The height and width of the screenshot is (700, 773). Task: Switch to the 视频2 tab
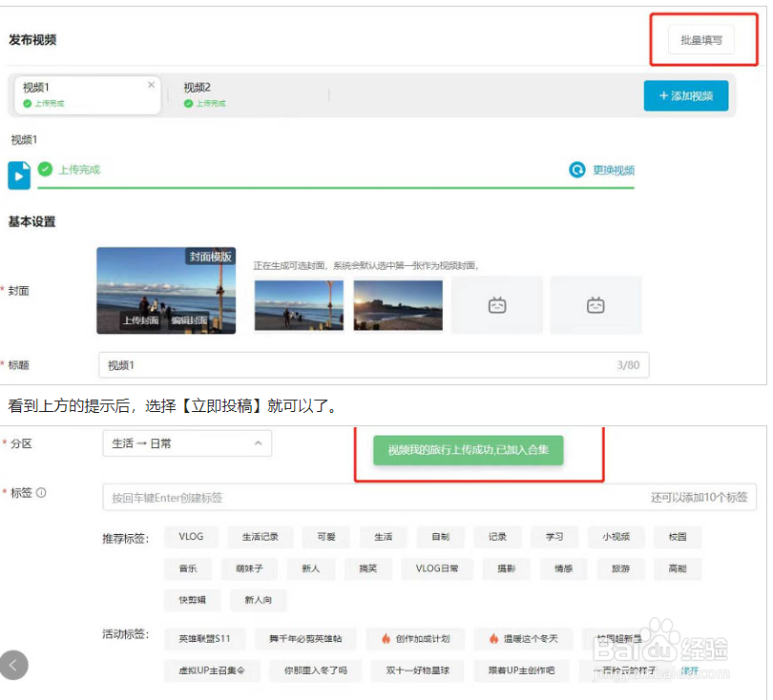pyautogui.click(x=204, y=94)
